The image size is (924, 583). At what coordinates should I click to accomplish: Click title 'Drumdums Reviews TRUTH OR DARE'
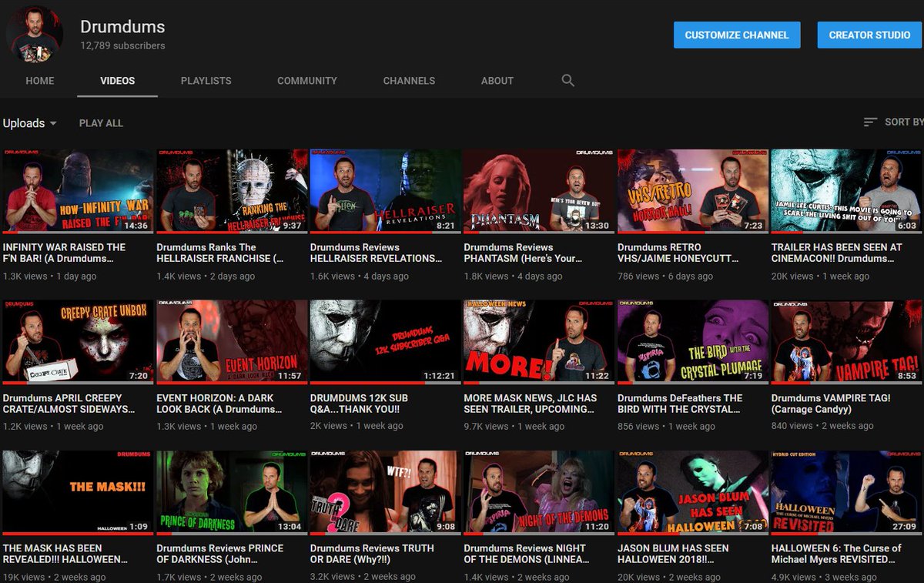pos(373,554)
